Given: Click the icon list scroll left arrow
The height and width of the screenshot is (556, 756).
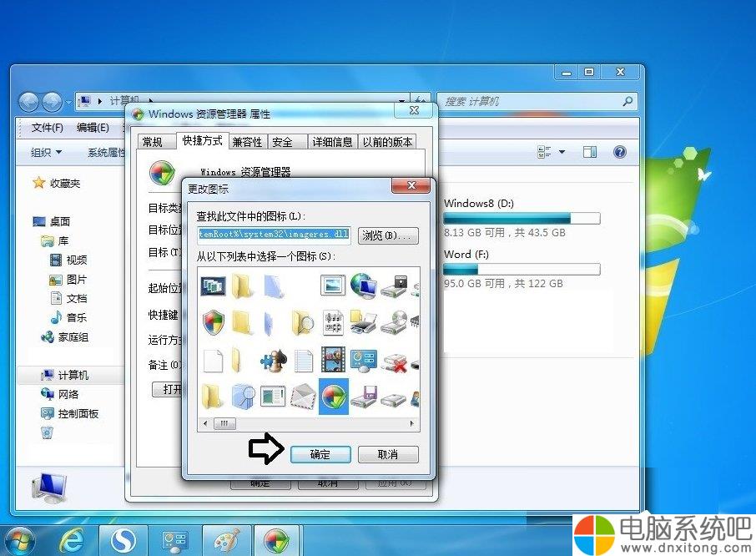Looking at the screenshot, I should 205,423.
